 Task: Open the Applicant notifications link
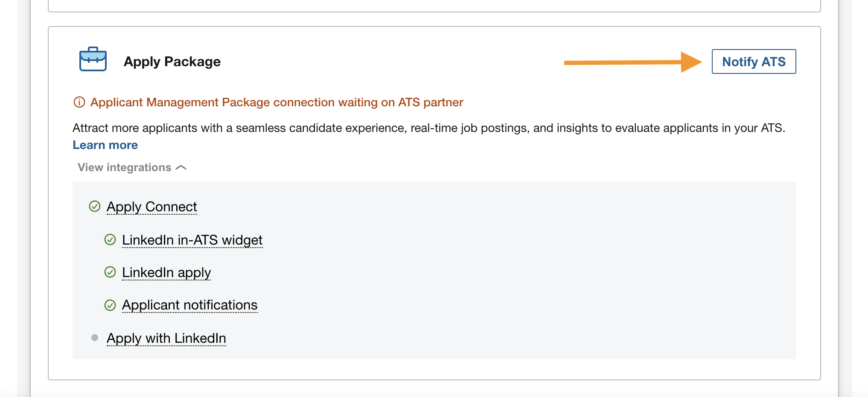click(x=189, y=305)
